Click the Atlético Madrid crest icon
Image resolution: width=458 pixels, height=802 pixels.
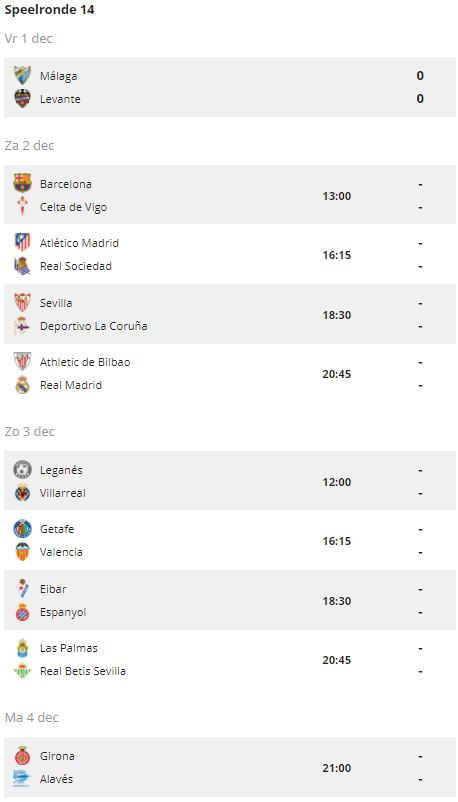tap(23, 242)
